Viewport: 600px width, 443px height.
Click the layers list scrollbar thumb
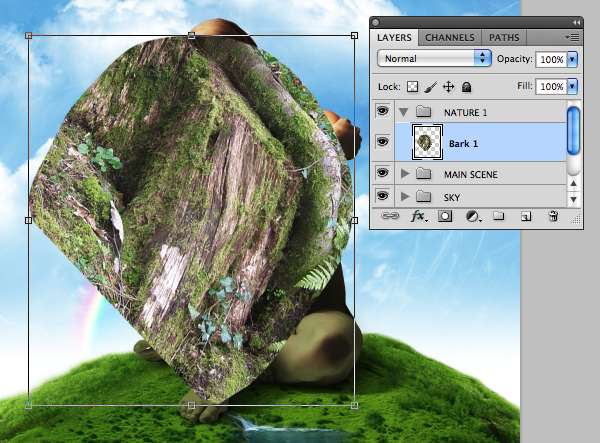click(x=573, y=131)
